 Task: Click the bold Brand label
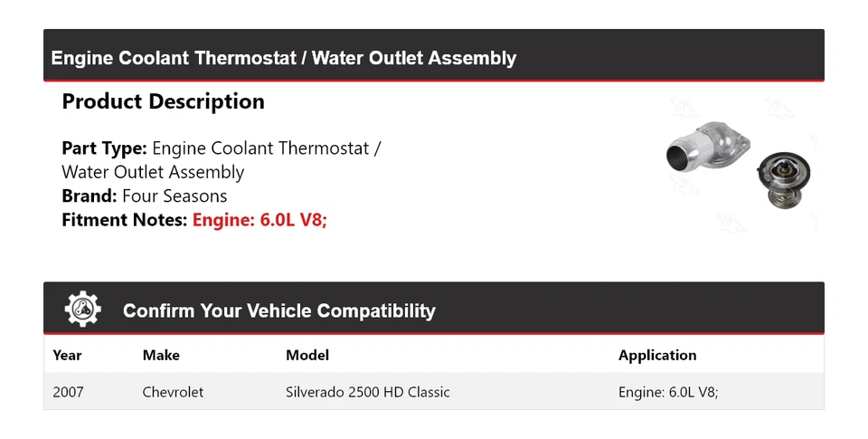89,196
